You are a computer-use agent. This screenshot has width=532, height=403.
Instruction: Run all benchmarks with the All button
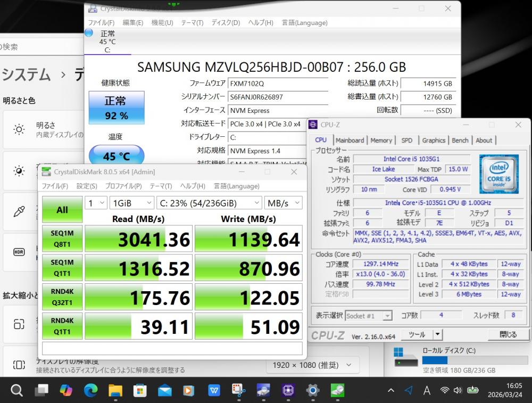coord(62,210)
